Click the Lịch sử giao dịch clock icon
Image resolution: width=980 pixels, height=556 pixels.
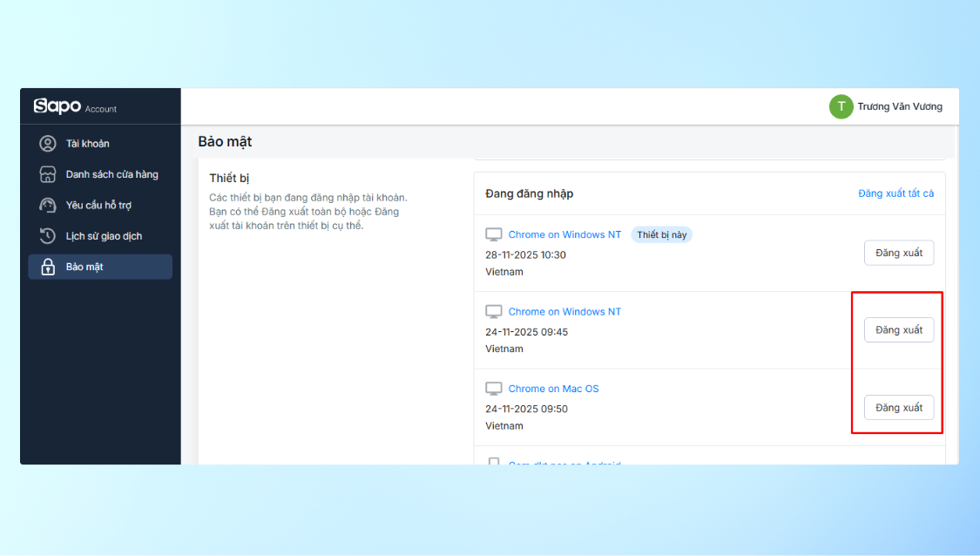point(49,236)
